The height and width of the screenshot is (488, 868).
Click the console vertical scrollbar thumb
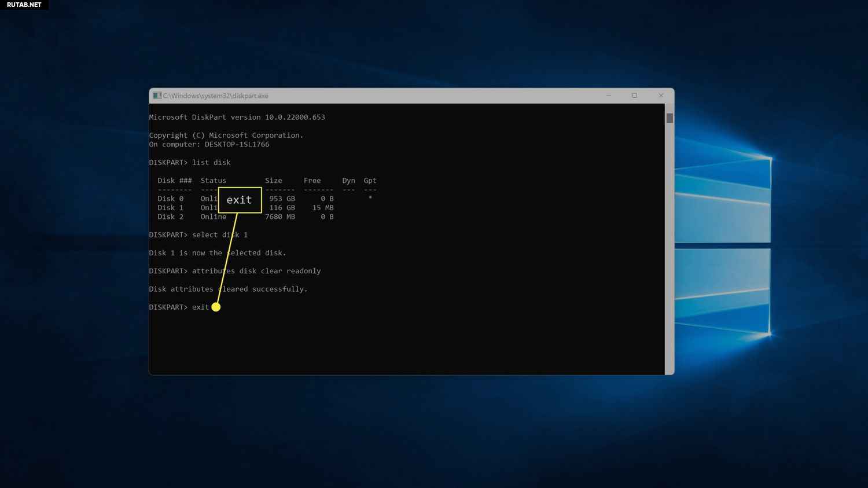[670, 118]
